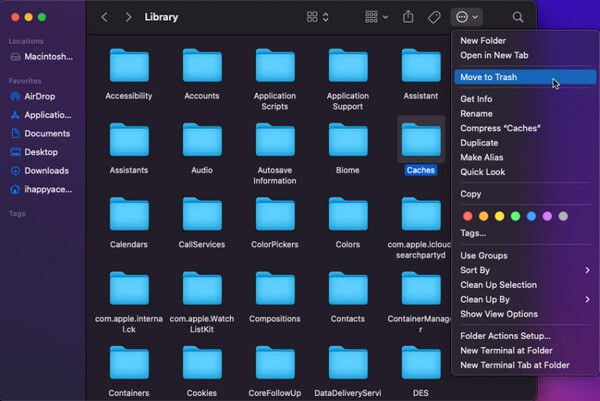Choose Rename from the menu

(x=525, y=114)
